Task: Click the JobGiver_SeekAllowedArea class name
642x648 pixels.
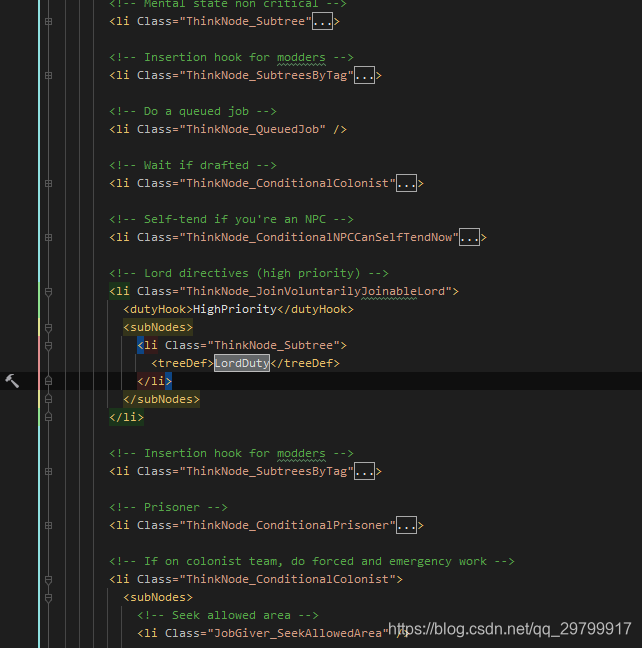Action: [x=298, y=634]
